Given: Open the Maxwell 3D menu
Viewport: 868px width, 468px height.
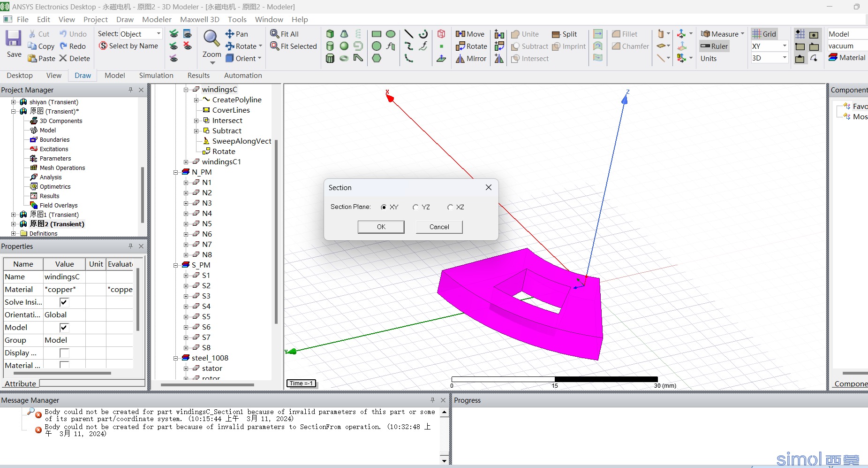Looking at the screenshot, I should tap(200, 19).
